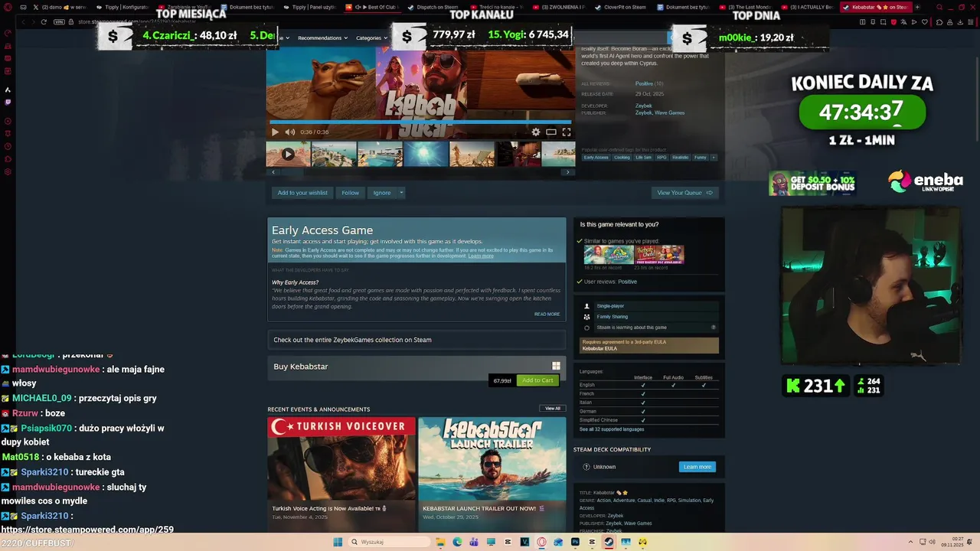Switch to CloverPit on Steam tab

tap(621, 7)
